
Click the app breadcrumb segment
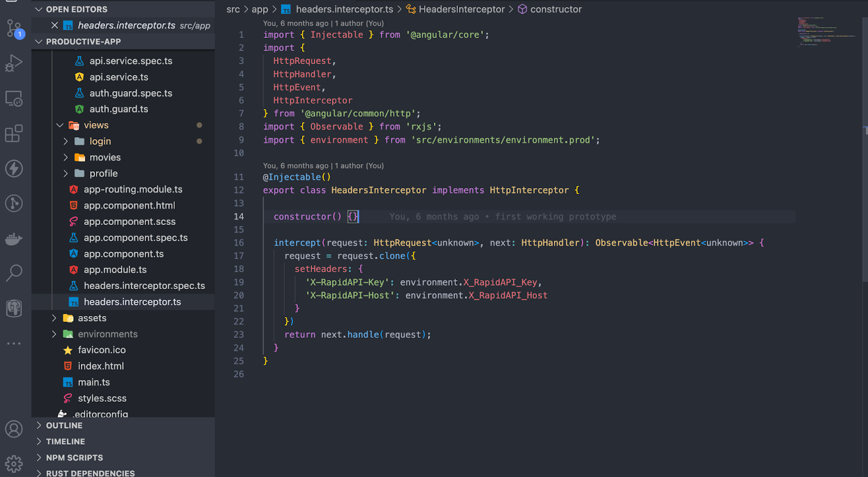click(x=260, y=9)
